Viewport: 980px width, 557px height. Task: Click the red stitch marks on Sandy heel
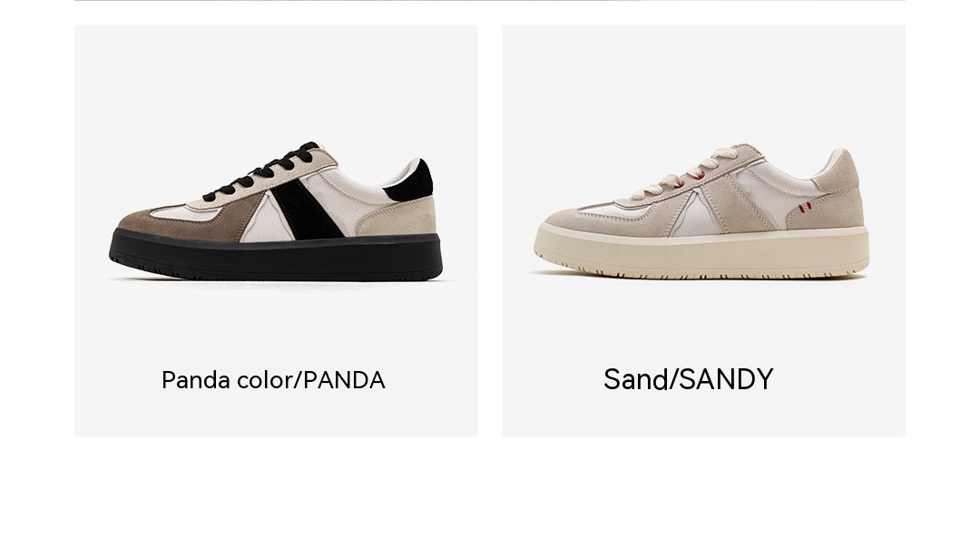pyautogui.click(x=804, y=206)
